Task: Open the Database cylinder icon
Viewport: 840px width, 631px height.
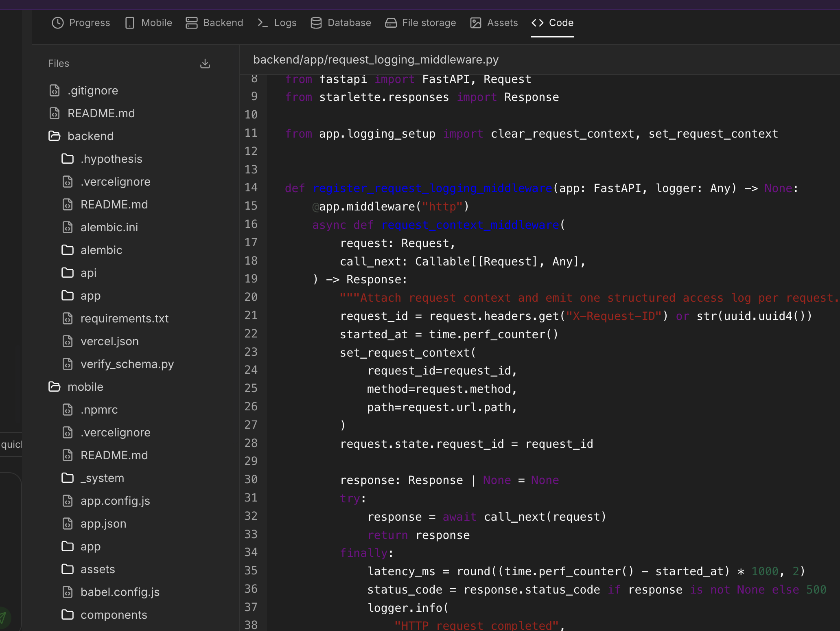Action: coord(315,23)
